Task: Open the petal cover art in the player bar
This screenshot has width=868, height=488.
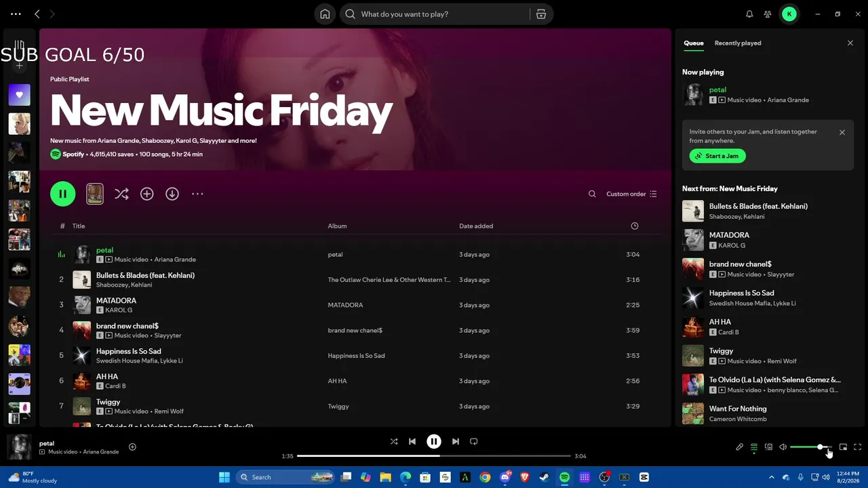Action: 19,447
